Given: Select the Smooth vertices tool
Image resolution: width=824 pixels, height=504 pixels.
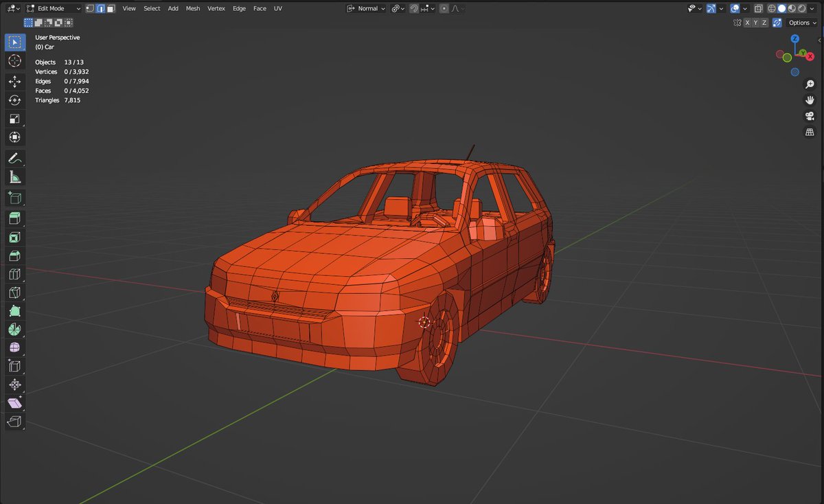Looking at the screenshot, I should coord(14,348).
